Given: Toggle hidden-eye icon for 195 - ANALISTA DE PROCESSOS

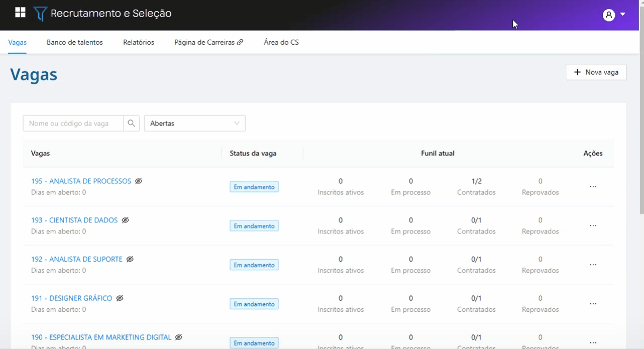Looking at the screenshot, I should coord(139,181).
